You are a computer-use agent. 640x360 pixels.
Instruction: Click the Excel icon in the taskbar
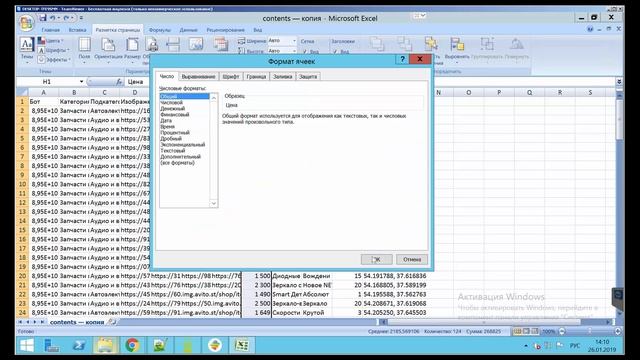[x=242, y=345]
